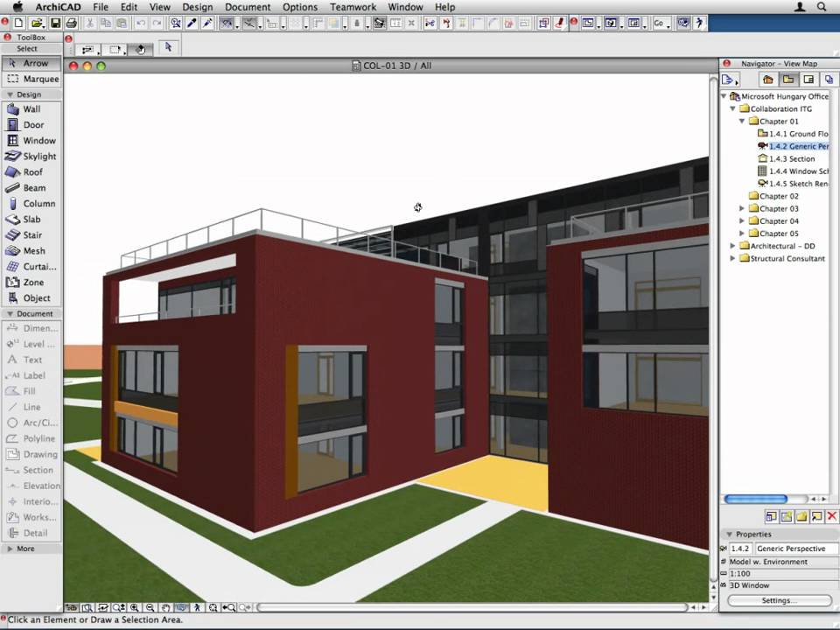The image size is (840, 630).
Task: Toggle the Layout Book button in Navigator
Action: [x=808, y=80]
